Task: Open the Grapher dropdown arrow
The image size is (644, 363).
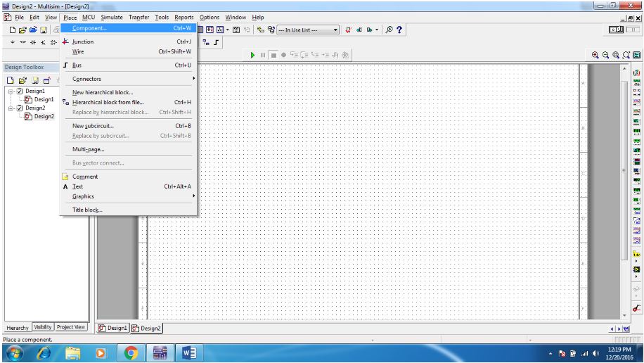Action: coord(228,30)
